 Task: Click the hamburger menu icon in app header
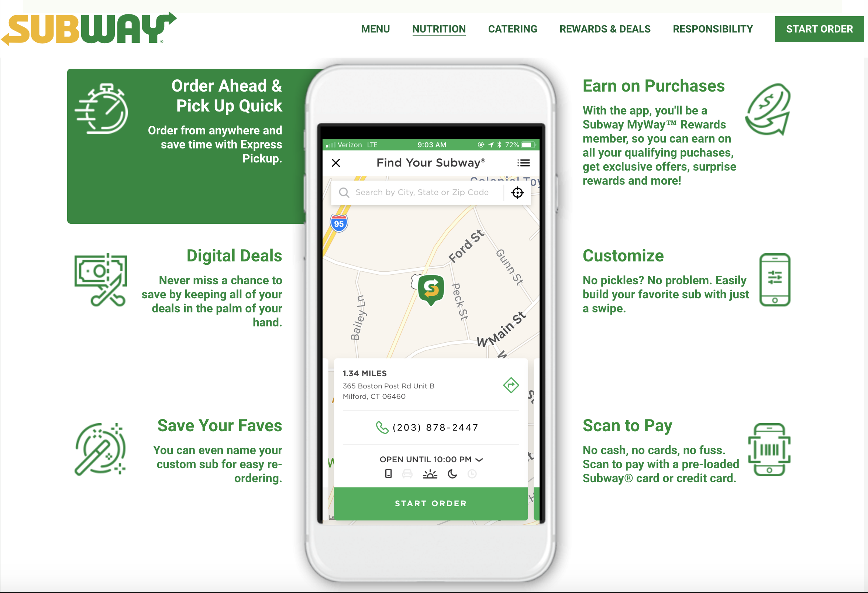524,163
